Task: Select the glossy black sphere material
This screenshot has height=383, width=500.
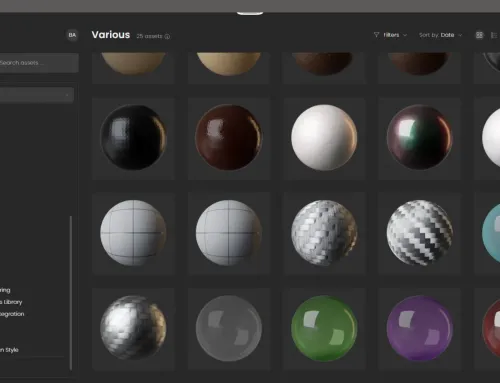Action: [x=133, y=138]
